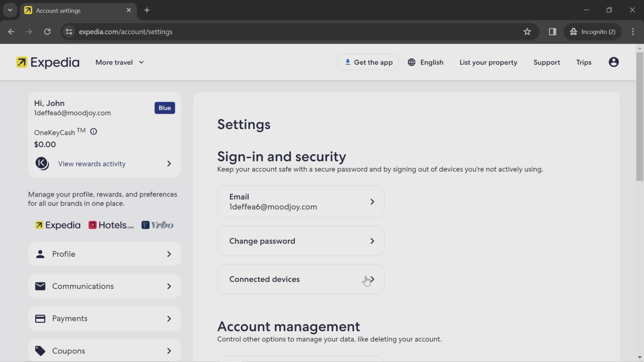
Task: Click View rewards activity link
Action: pyautogui.click(x=92, y=164)
